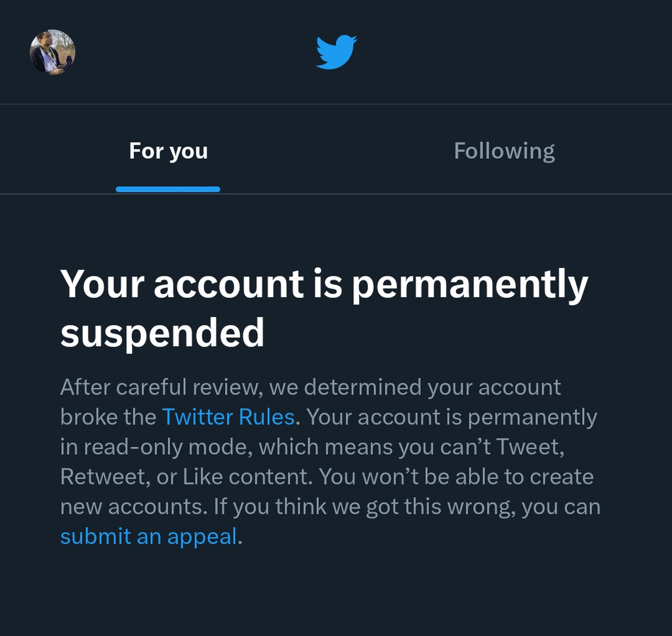The width and height of the screenshot is (672, 636).
Task: Select the greyed Following timeline tab
Action: [x=504, y=151]
